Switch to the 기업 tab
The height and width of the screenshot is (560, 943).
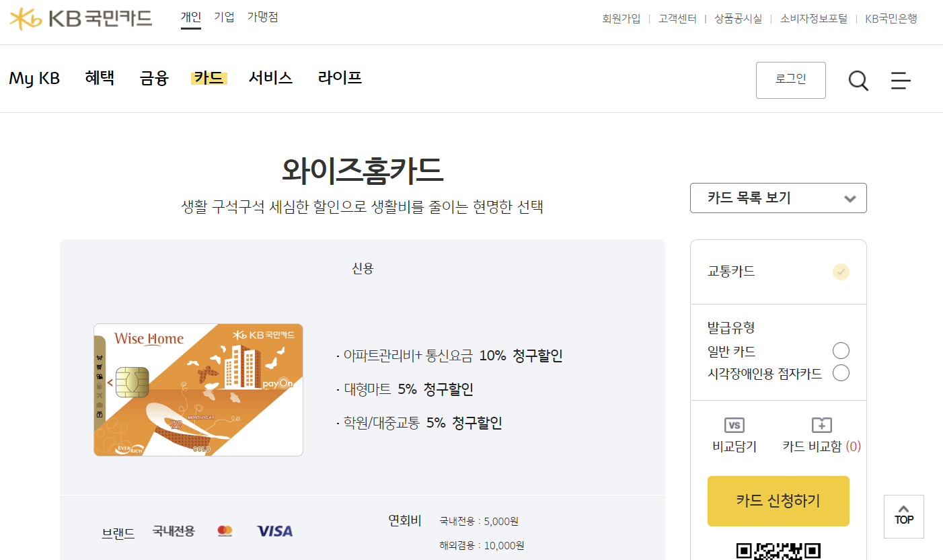(x=224, y=17)
